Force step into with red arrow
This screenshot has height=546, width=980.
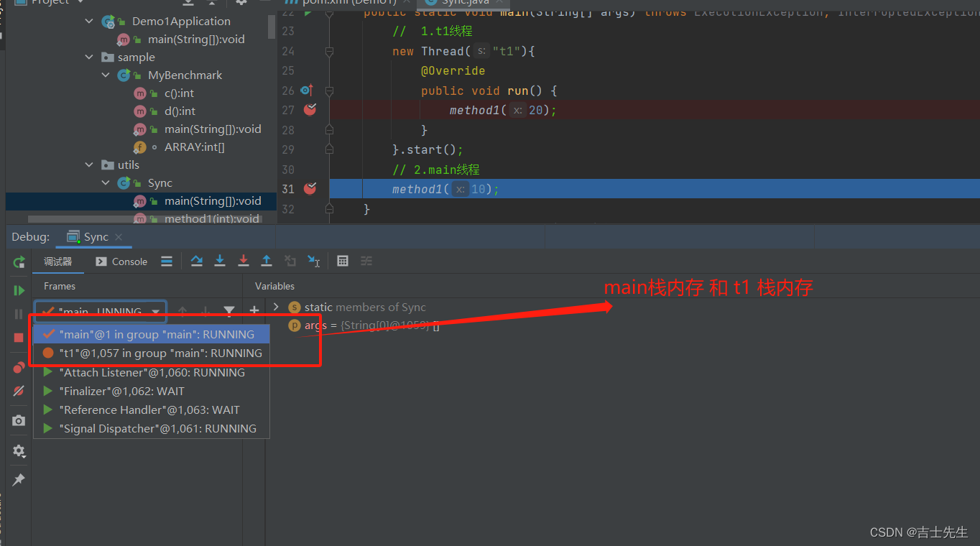244,262
